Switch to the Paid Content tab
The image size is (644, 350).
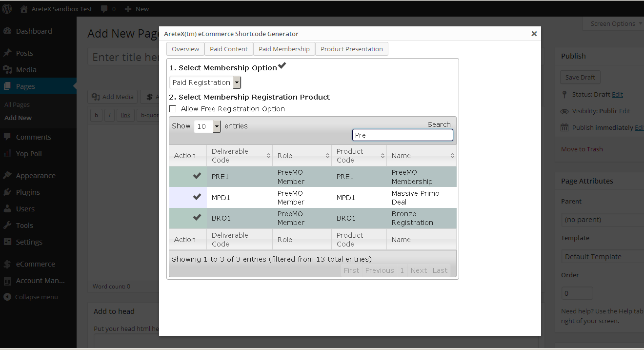229,49
